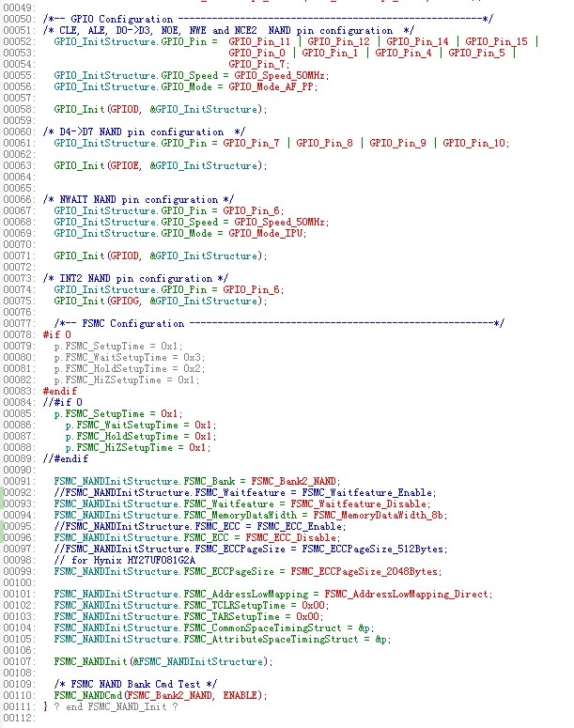Viewport: 574px width, 728px height.
Task: Click the FSMC_NANDInit function call
Action: [163, 661]
